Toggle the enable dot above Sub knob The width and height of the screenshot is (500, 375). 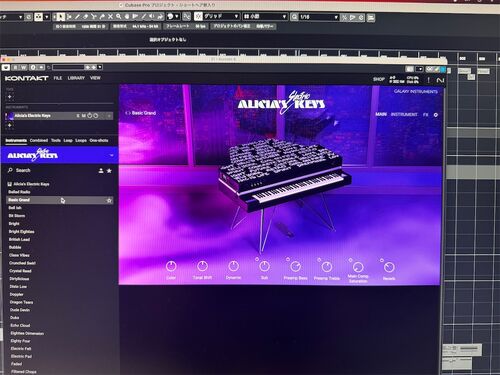257,259
